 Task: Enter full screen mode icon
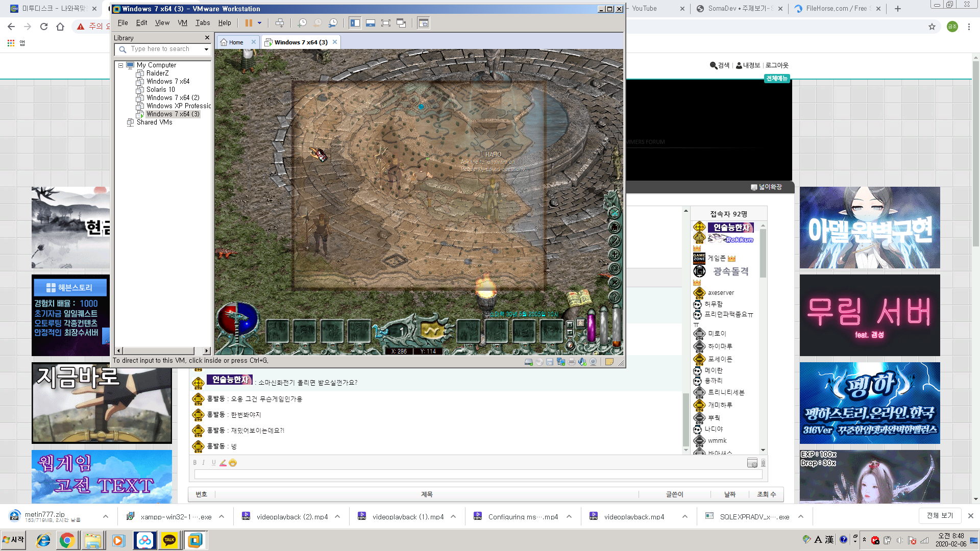[386, 23]
